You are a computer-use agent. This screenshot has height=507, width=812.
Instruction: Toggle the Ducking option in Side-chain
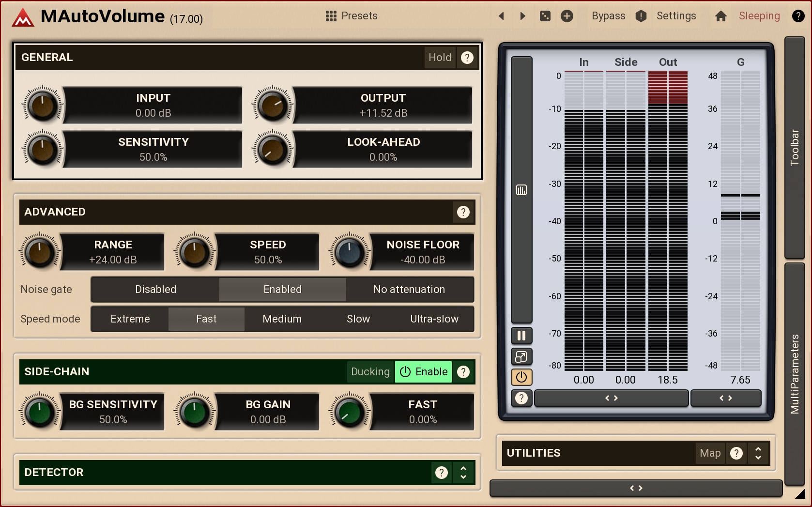tap(370, 372)
